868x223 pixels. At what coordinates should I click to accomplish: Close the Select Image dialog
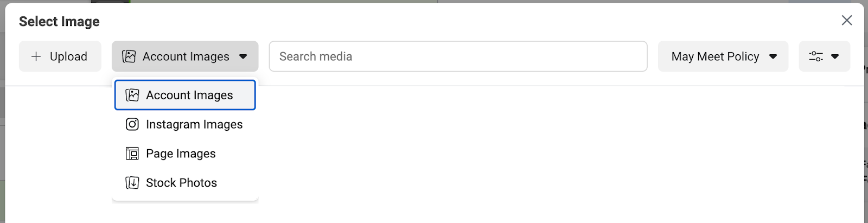point(847,21)
